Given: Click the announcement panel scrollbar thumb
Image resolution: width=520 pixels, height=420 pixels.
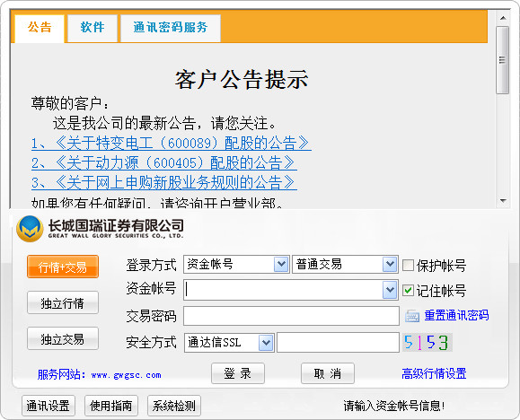Looking at the screenshot, I should (x=503, y=60).
